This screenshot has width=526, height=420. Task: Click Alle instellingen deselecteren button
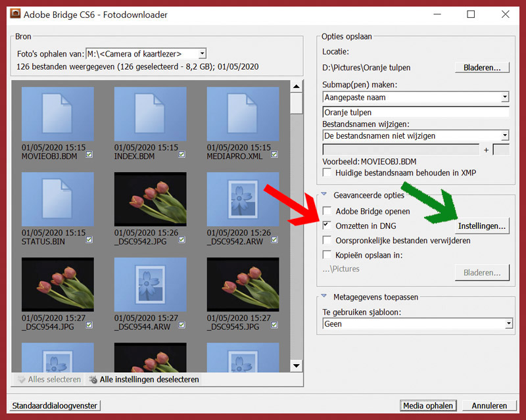[143, 379]
